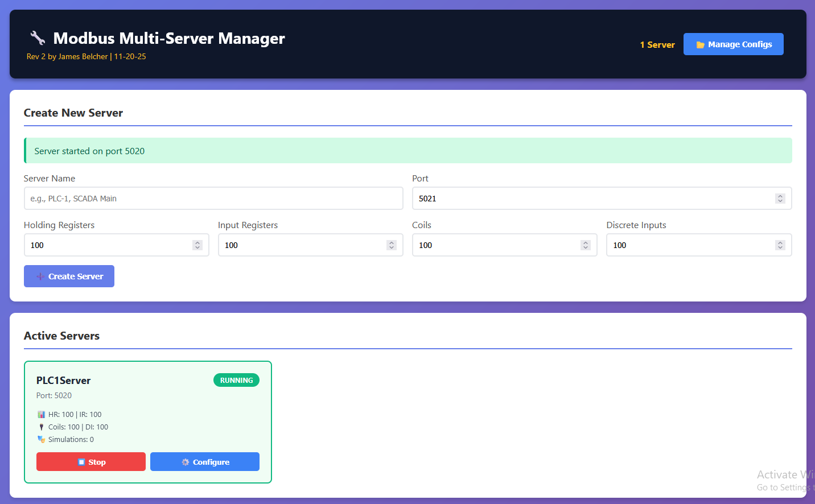Click the "Create New Server" heading
This screenshot has height=504, width=815.
[x=73, y=113]
